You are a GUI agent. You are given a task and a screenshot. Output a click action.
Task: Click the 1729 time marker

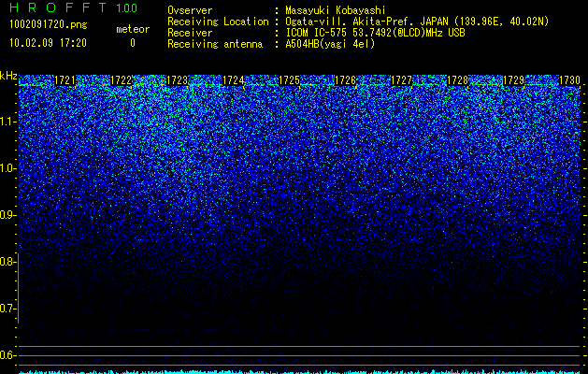pyautogui.click(x=513, y=80)
